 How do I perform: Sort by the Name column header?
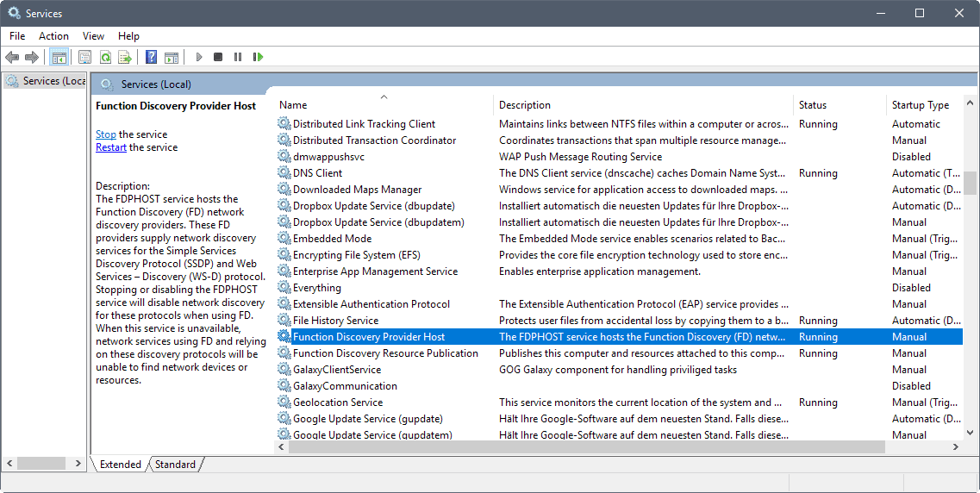[384, 105]
